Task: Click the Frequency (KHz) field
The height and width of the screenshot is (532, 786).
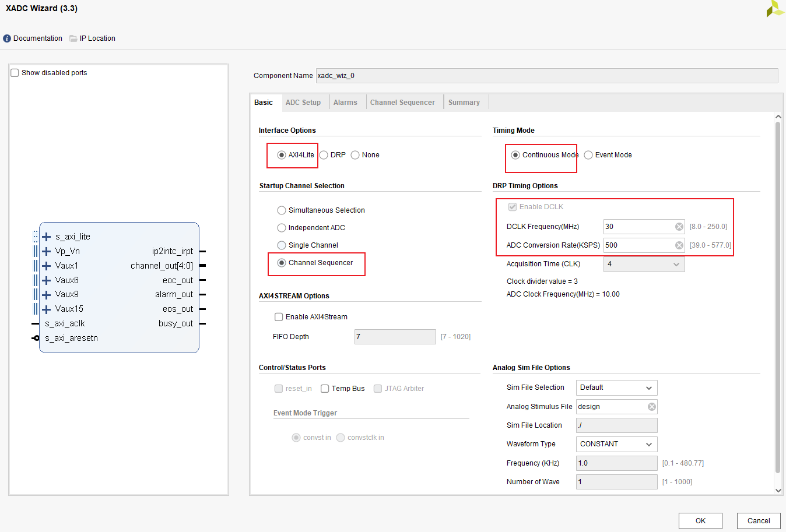Action: pos(616,463)
